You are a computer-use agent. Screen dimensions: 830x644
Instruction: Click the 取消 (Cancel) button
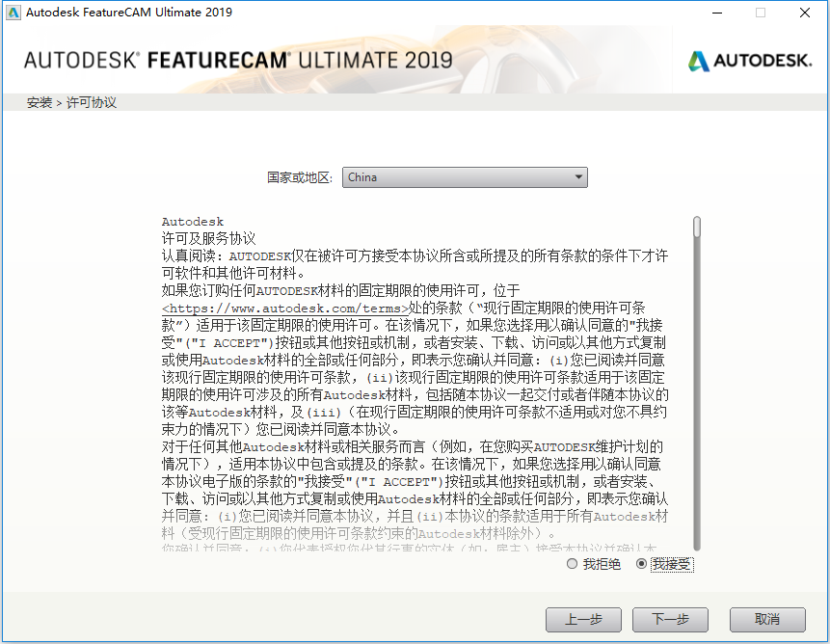point(767,619)
